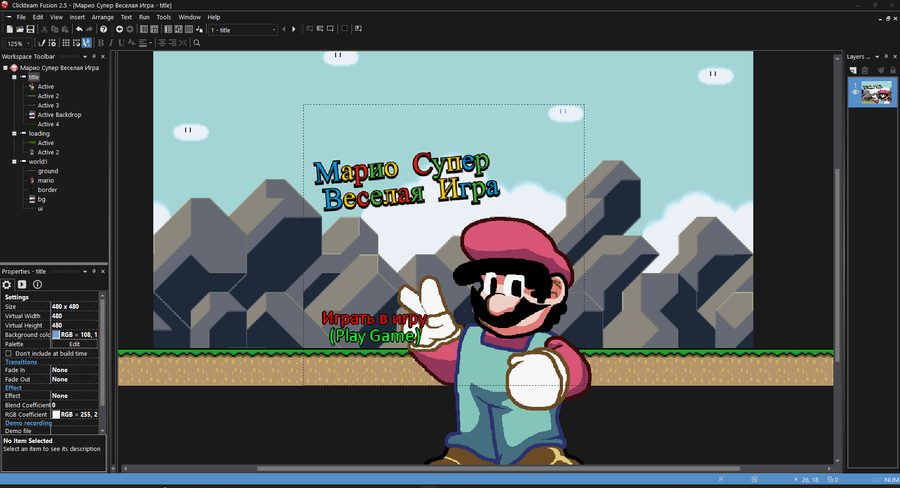Apply Bold text formatting
Image resolution: width=900 pixels, height=488 pixels.
pyautogui.click(x=101, y=43)
